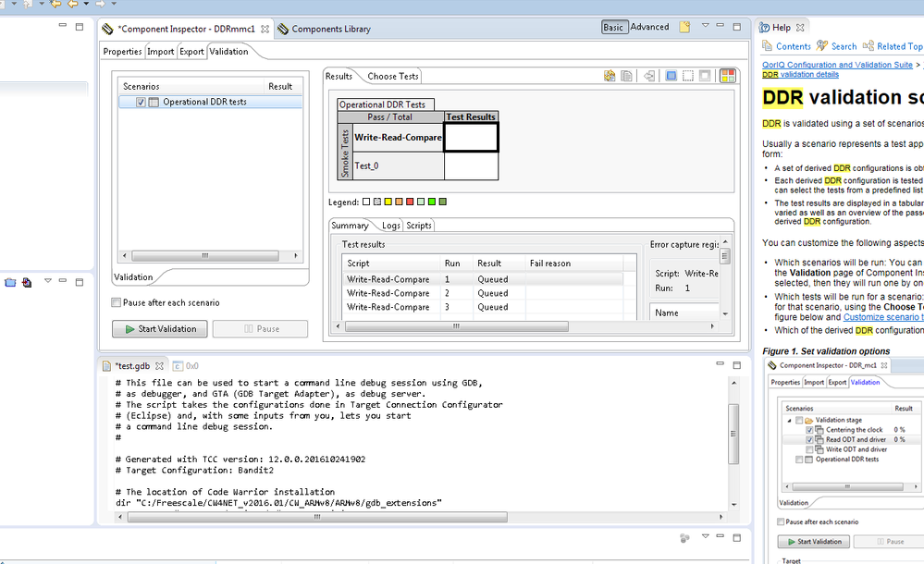This screenshot has height=564, width=924.
Task: Open the Properties tab
Action: click(x=123, y=51)
